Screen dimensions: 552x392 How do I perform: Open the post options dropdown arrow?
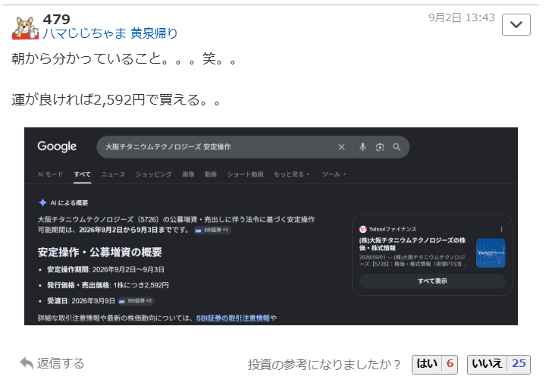[x=516, y=24]
